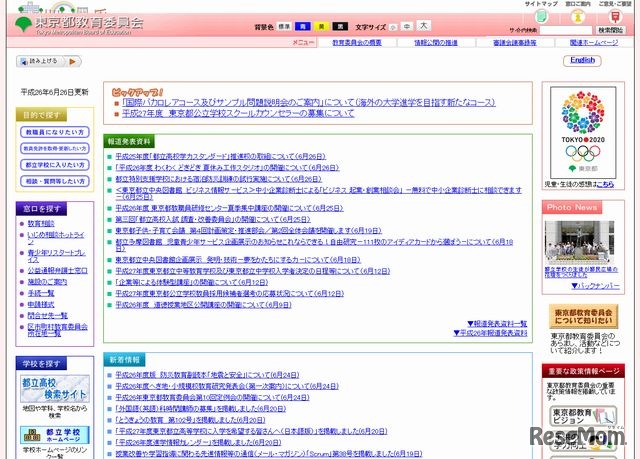Open 企業等による体験型講座 link
The width and height of the screenshot is (640, 459).
[x=191, y=282]
